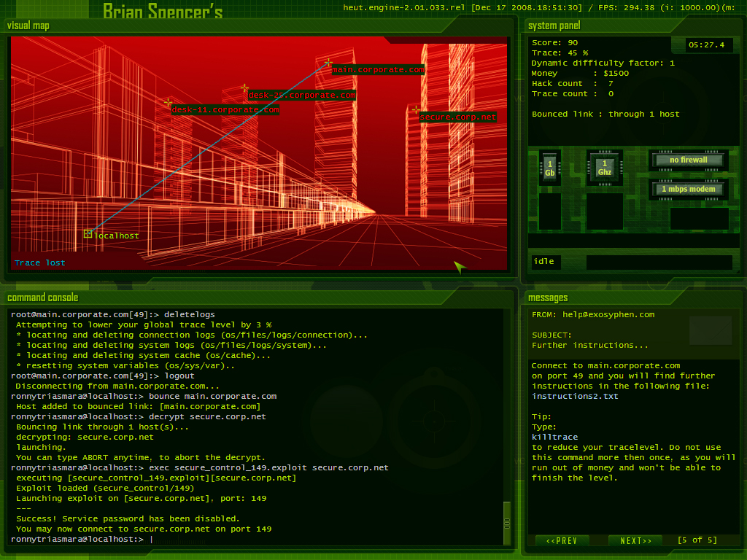Select the secure.corp.net server marker
The image size is (747, 560).
pyautogui.click(x=416, y=110)
